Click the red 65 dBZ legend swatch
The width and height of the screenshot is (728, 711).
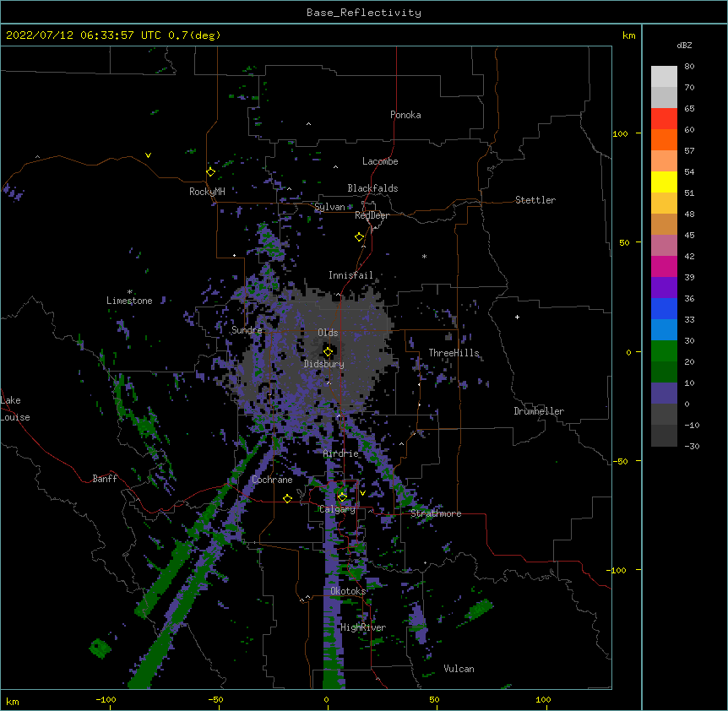[664, 119]
